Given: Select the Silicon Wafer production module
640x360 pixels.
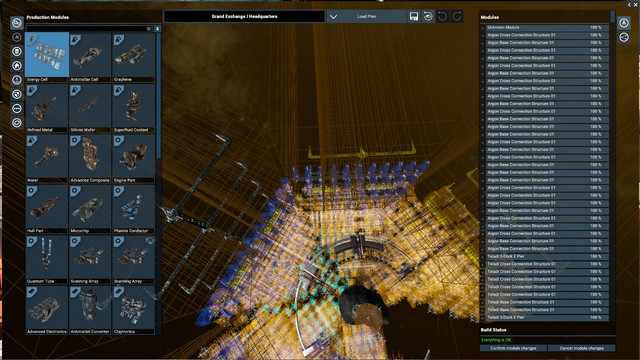Looking at the screenshot, I should (x=90, y=108).
